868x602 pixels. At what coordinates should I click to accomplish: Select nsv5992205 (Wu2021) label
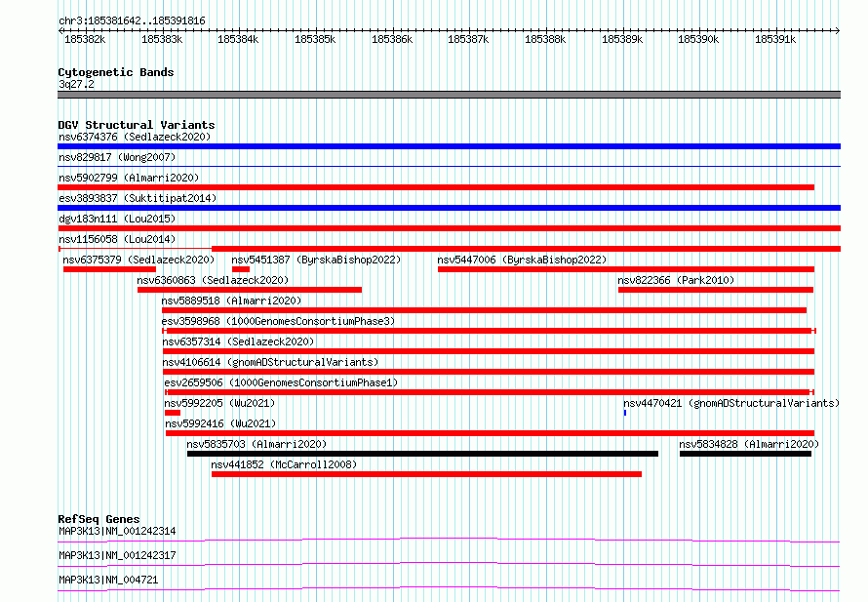(x=219, y=403)
